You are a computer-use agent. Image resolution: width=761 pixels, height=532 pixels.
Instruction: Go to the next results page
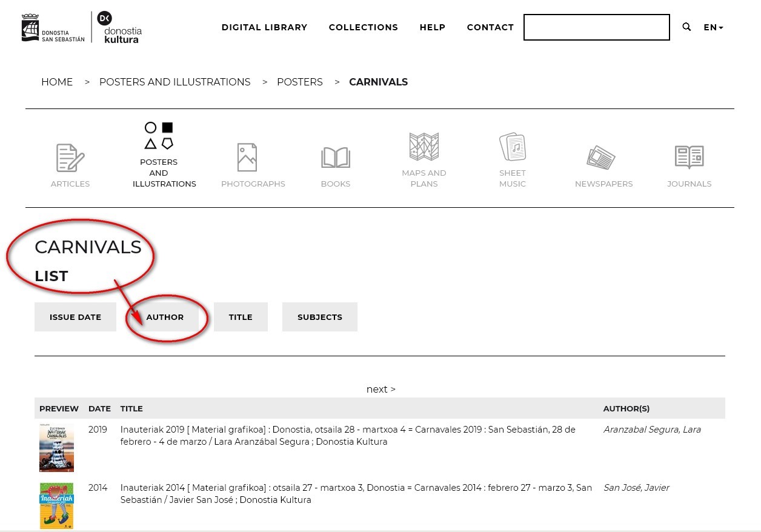tap(380, 389)
